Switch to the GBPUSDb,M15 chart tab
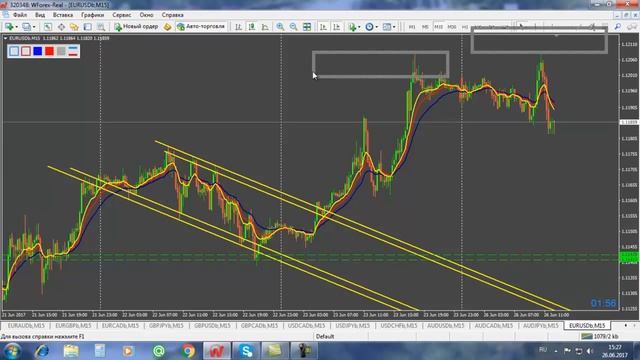 click(212, 326)
